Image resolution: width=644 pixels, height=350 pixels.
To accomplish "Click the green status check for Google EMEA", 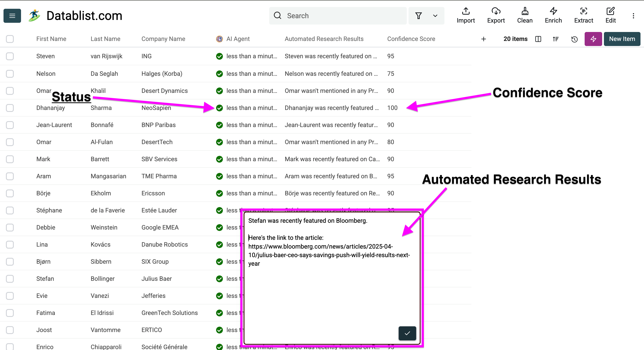I will tap(219, 228).
